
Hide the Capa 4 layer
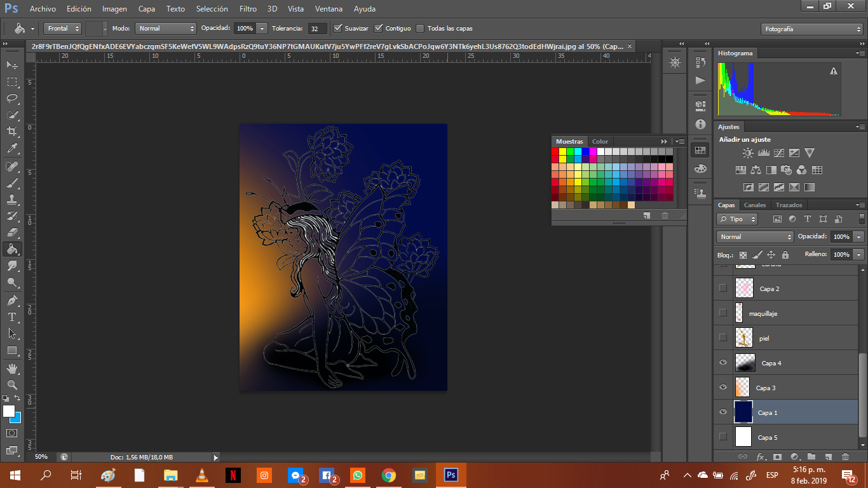click(722, 363)
